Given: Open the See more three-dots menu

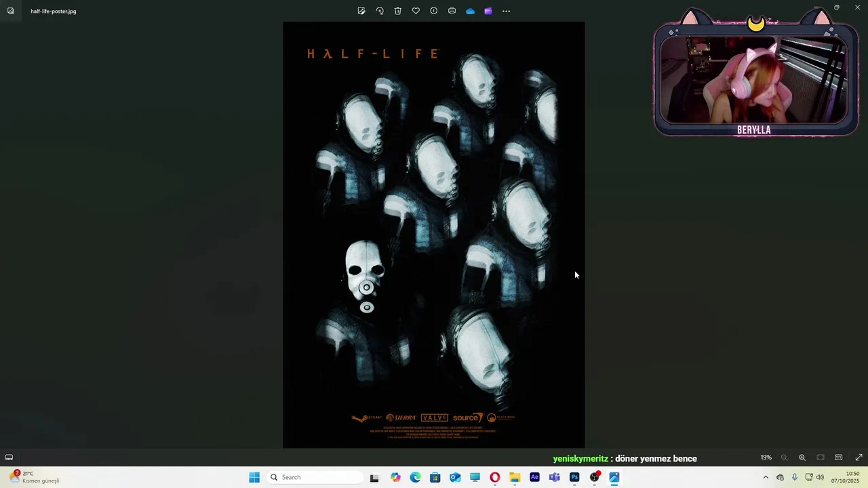Looking at the screenshot, I should (x=507, y=11).
